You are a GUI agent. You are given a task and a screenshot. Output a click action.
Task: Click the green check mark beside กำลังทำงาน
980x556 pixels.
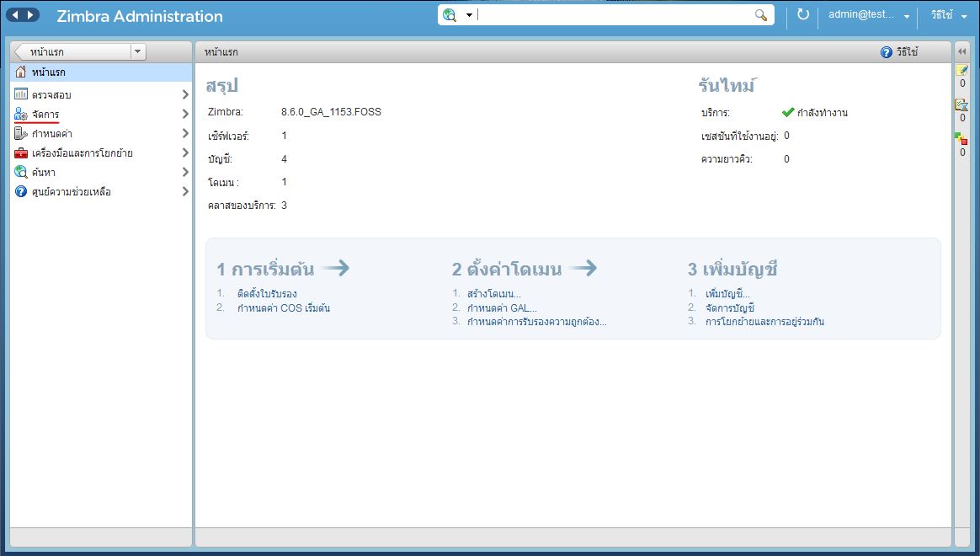point(788,113)
